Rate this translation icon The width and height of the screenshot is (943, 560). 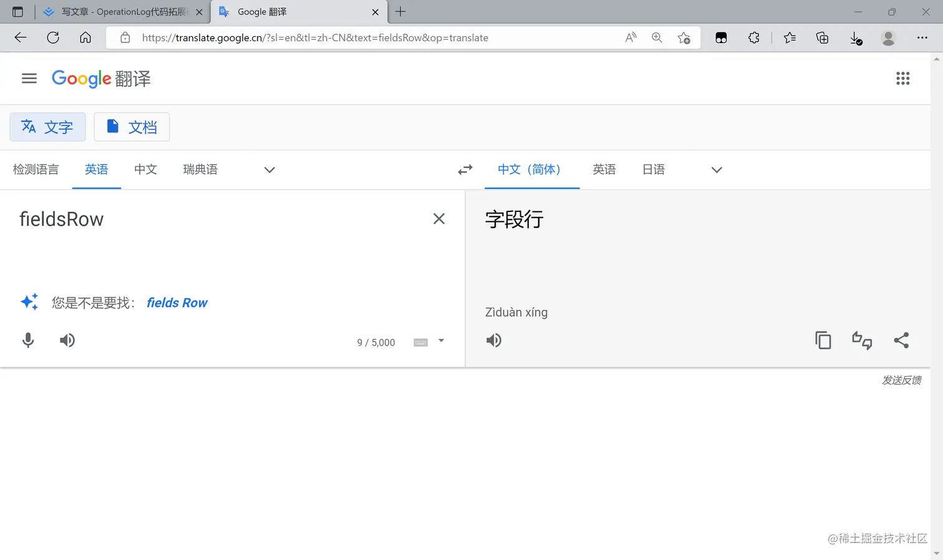[862, 340]
